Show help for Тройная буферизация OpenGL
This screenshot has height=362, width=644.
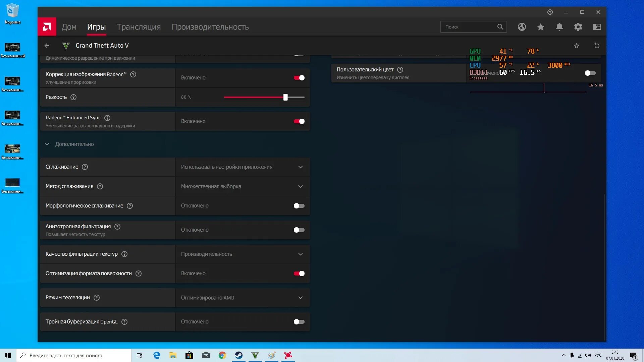[x=124, y=322]
